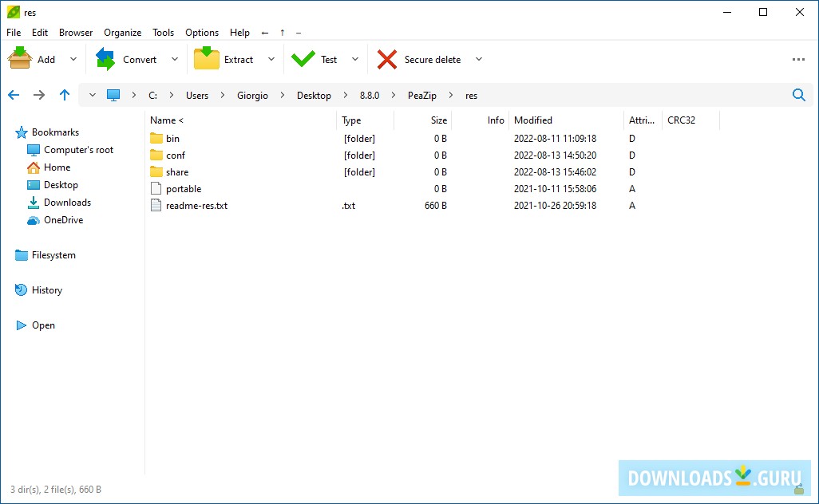Click the readme-res.txt document icon
This screenshot has width=819, height=504.
pyautogui.click(x=156, y=206)
